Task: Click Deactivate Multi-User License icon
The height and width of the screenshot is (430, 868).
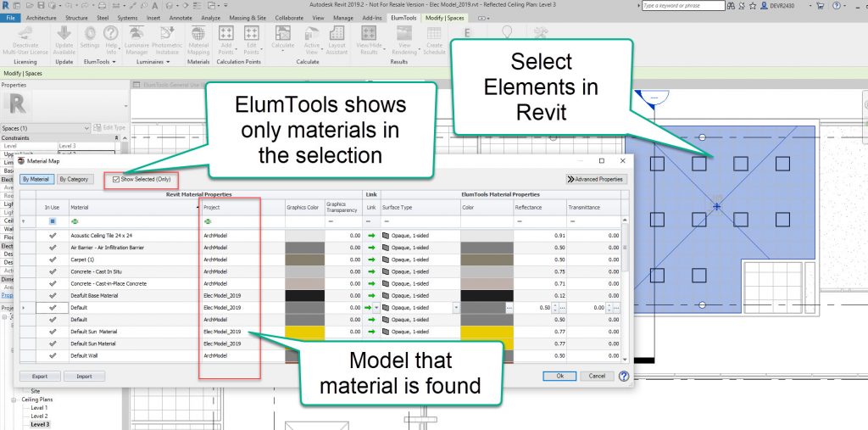Action: click(25, 33)
